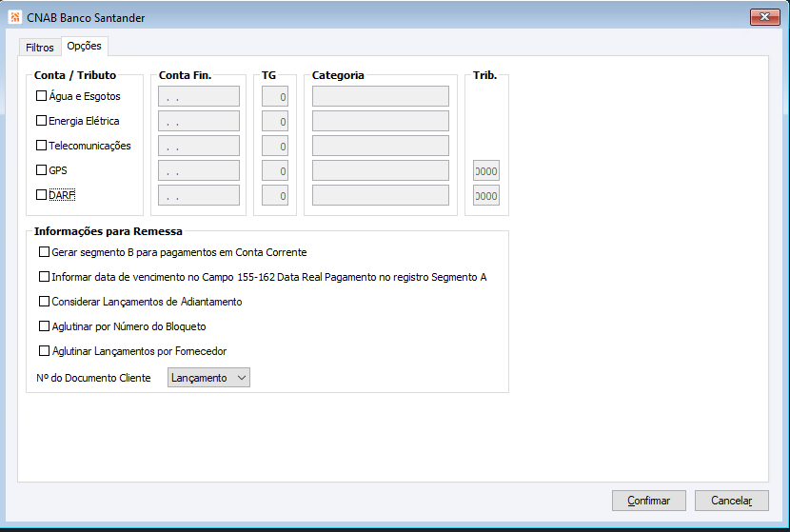The height and width of the screenshot is (532, 790).
Task: Tick the Energia Elétrica checkbox
Action: coord(41,121)
